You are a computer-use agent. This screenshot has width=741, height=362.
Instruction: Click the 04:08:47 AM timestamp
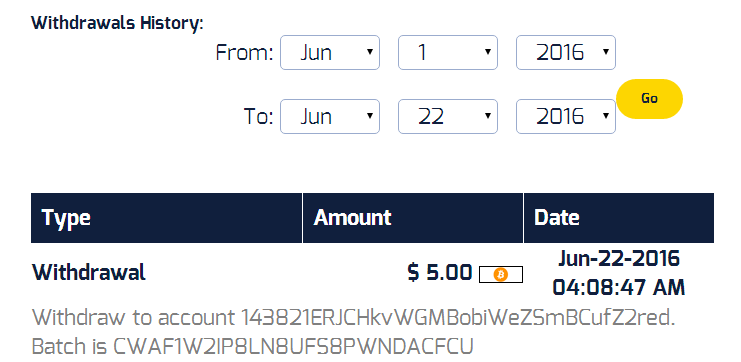(x=619, y=287)
